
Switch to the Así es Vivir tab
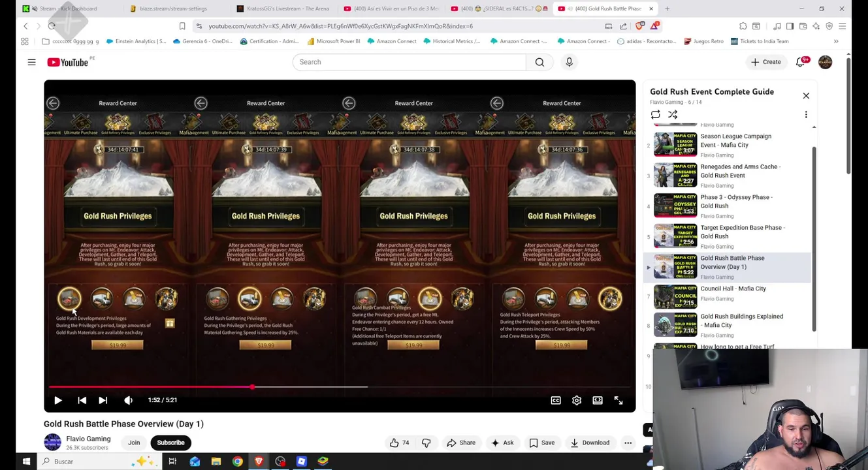coord(392,8)
